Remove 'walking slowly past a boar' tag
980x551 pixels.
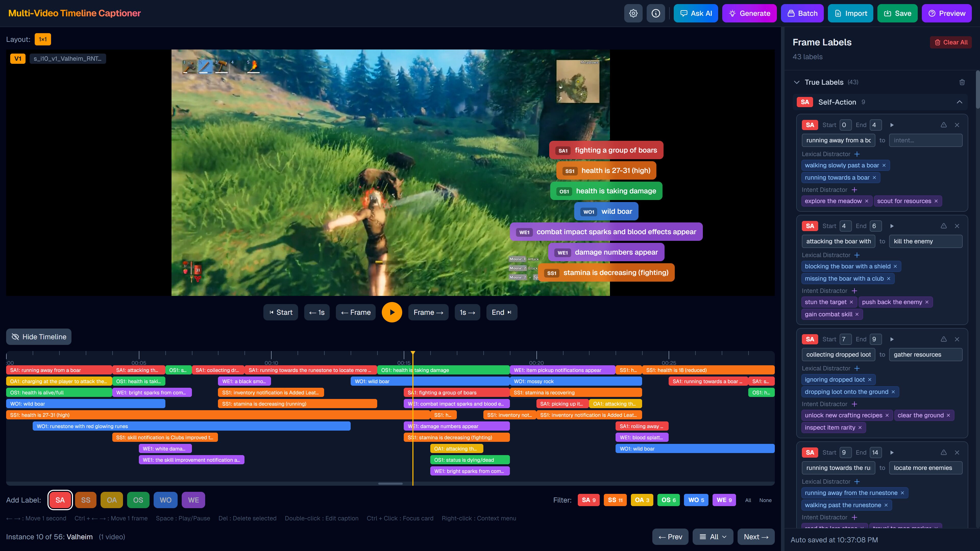click(x=884, y=165)
